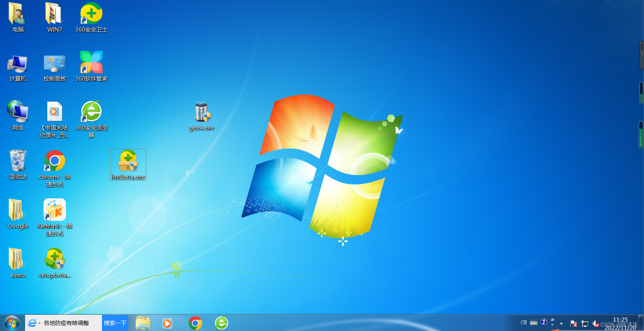Launch 360安全浏览器 shortcut
This screenshot has width=644, height=331.
tap(91, 119)
